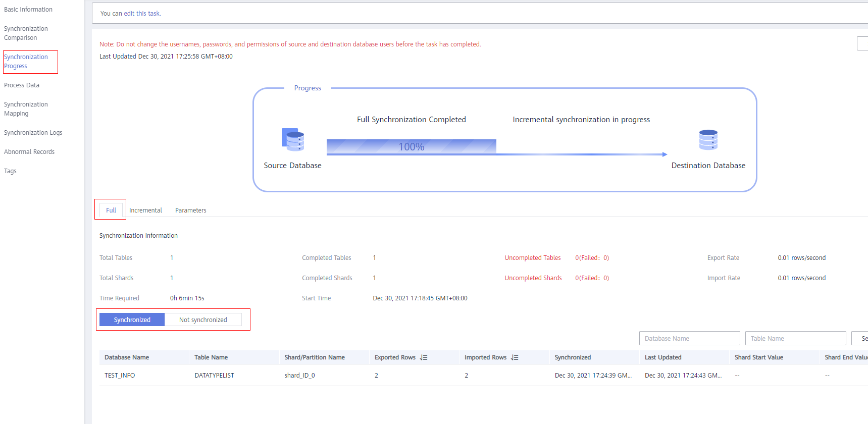Select Synchronization Progress in sidebar
The width and height of the screenshot is (868, 424).
pyautogui.click(x=26, y=62)
